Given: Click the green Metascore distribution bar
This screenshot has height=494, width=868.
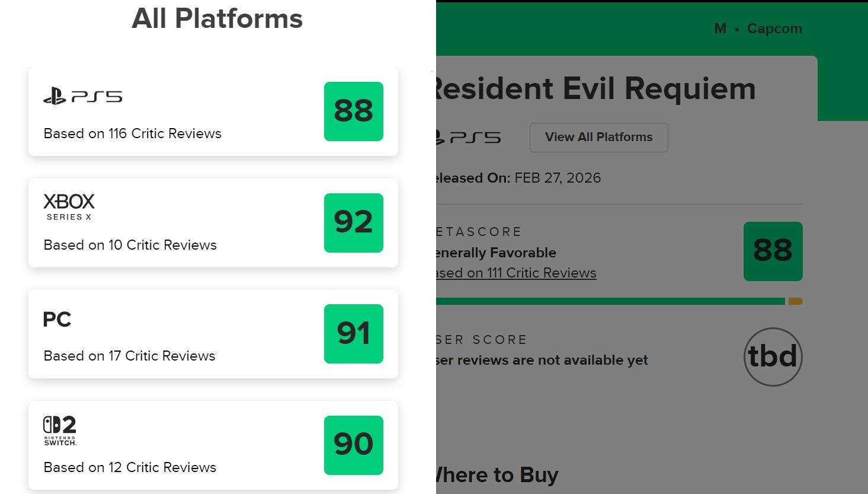Looking at the screenshot, I should click(610, 301).
